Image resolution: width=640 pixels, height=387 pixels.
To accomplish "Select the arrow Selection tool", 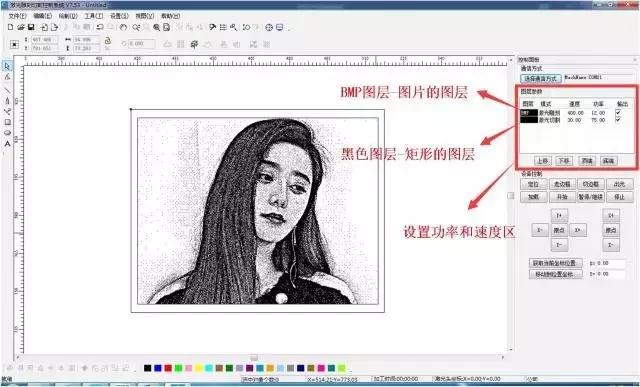I will point(7,66).
